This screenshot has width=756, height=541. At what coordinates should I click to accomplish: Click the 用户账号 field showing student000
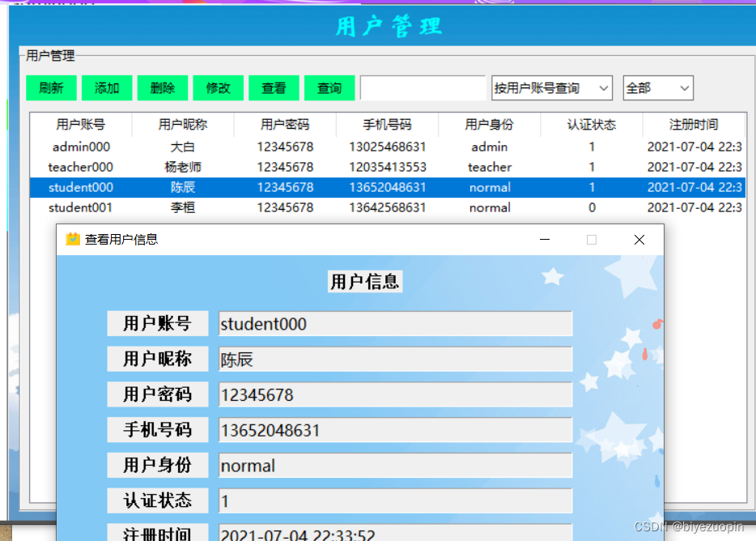point(395,324)
